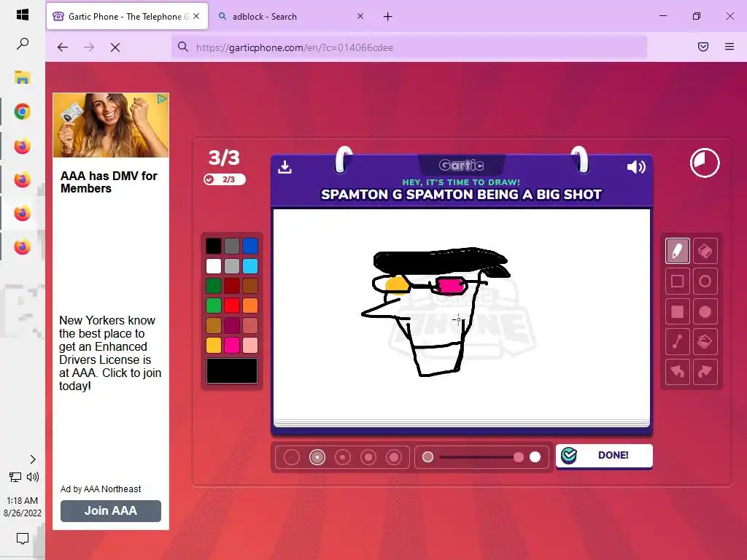Image resolution: width=747 pixels, height=560 pixels.
Task: Select the paint bucket fill tool
Action: click(x=705, y=341)
